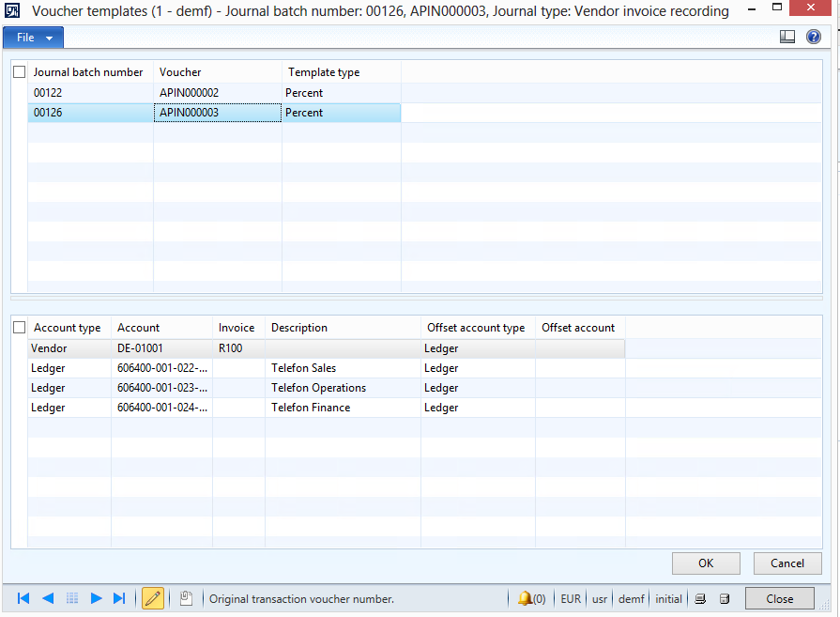Tick the select-all checkbox in voucher grid header
840x617 pixels.
(20, 72)
